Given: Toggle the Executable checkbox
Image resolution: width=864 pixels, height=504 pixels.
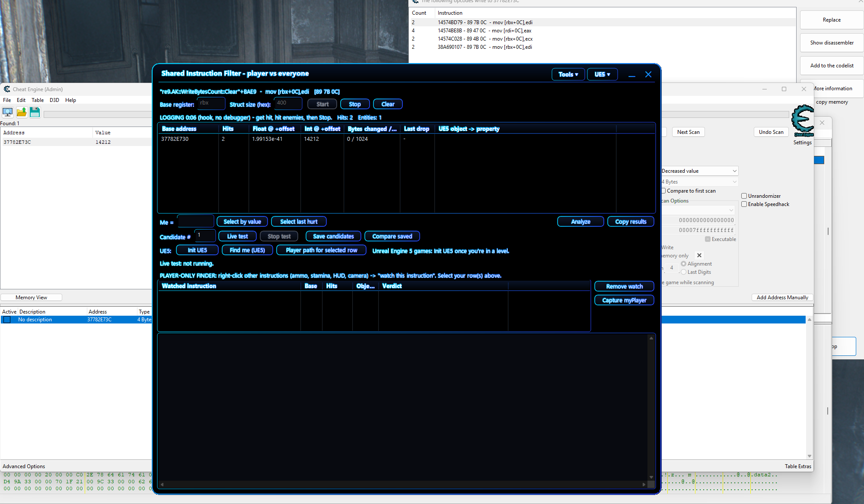Looking at the screenshot, I should click(708, 239).
